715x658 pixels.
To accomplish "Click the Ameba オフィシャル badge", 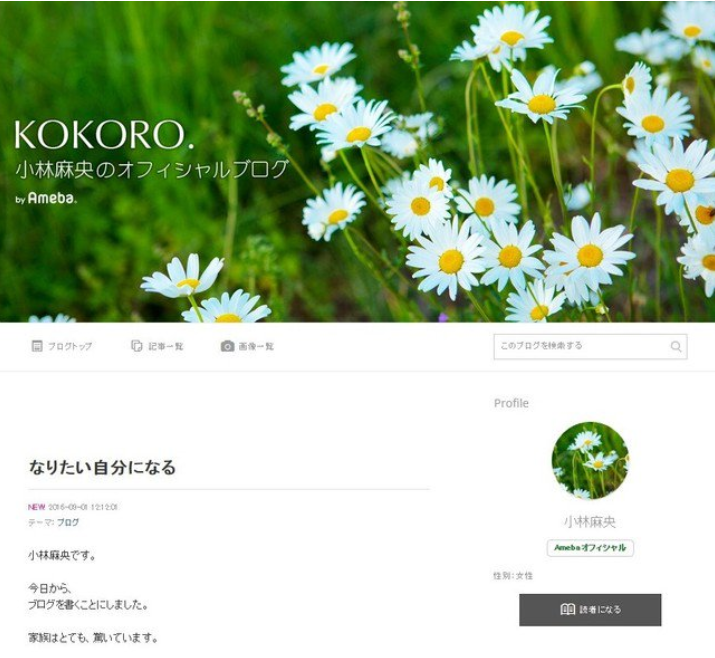I will click(x=590, y=548).
